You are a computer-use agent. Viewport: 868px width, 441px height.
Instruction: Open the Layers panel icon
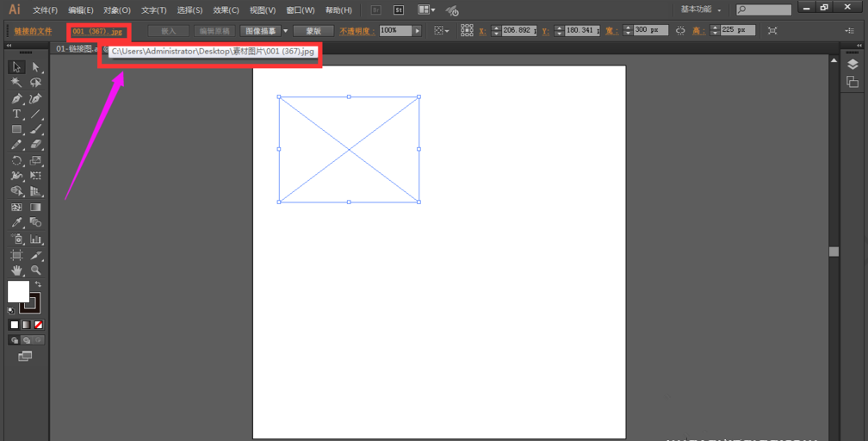852,65
